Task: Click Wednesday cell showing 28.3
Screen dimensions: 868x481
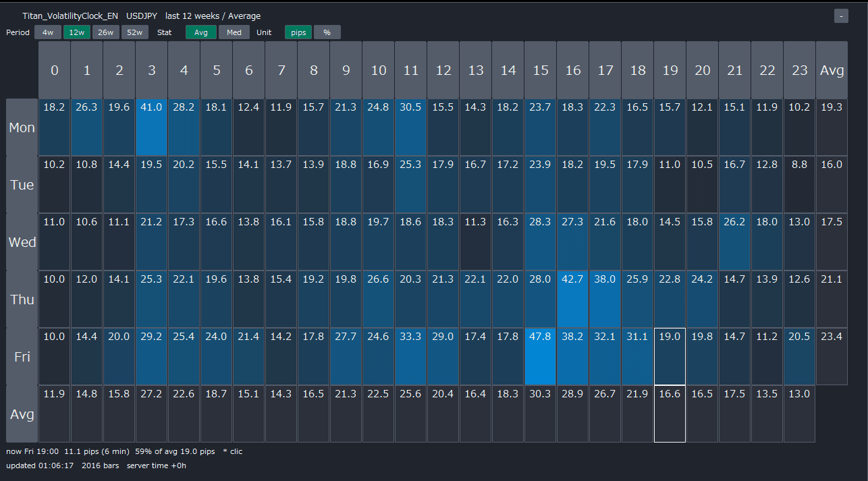Action: pos(541,242)
